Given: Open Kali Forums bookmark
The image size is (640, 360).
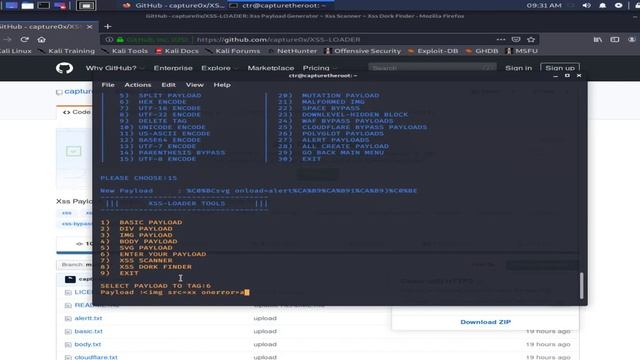Looking at the screenshot, I should 233,51.
